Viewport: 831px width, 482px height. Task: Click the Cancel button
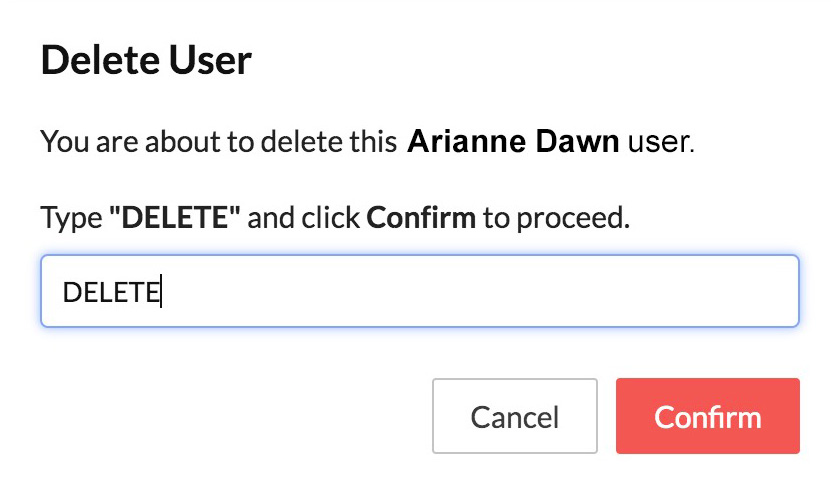(515, 416)
